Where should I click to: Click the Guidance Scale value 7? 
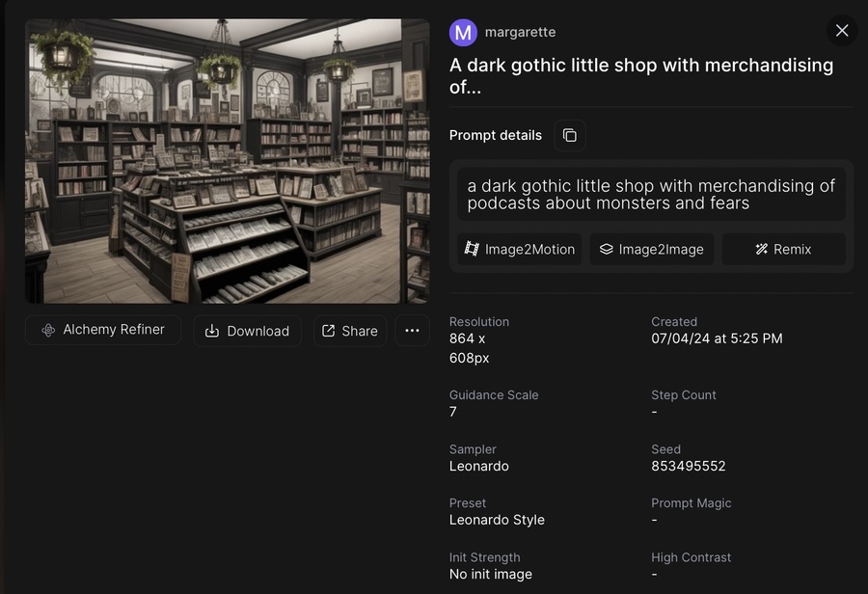(x=453, y=412)
